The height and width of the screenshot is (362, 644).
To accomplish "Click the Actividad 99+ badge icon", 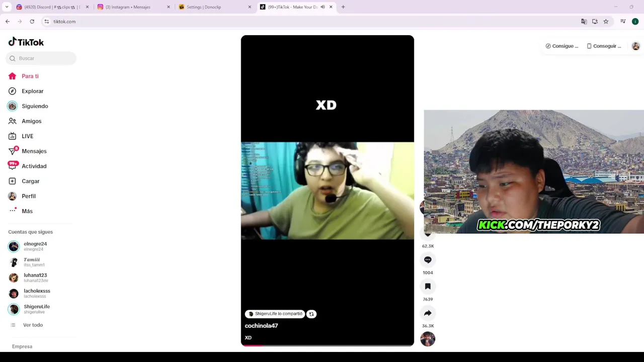I will (13, 165).
